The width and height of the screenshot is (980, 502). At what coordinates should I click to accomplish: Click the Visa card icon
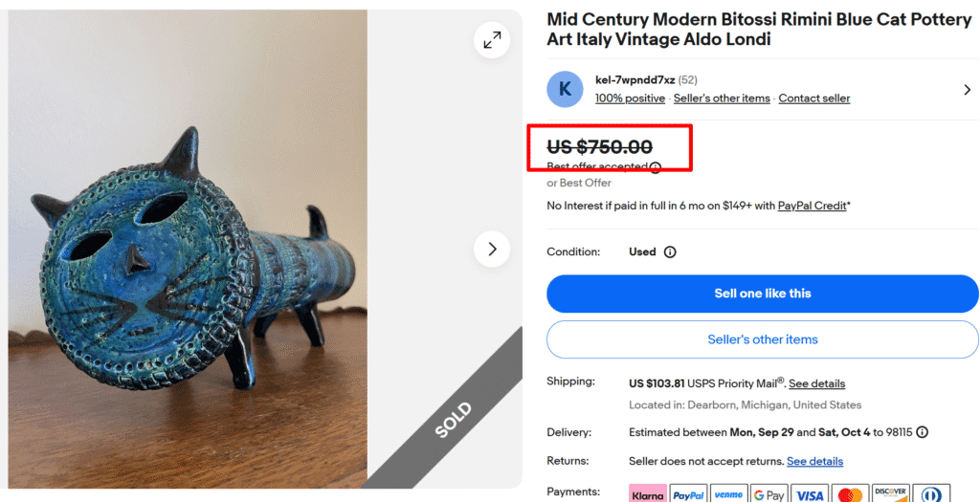click(810, 493)
